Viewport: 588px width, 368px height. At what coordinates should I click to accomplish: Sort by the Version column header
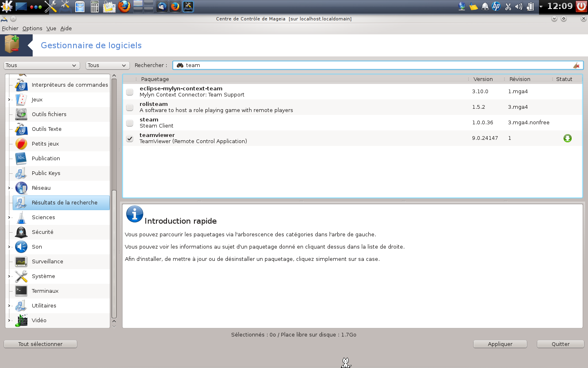tap(486, 79)
